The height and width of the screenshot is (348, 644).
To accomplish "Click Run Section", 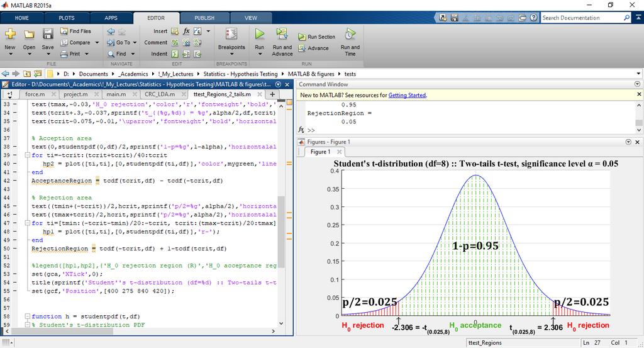I will pos(317,37).
